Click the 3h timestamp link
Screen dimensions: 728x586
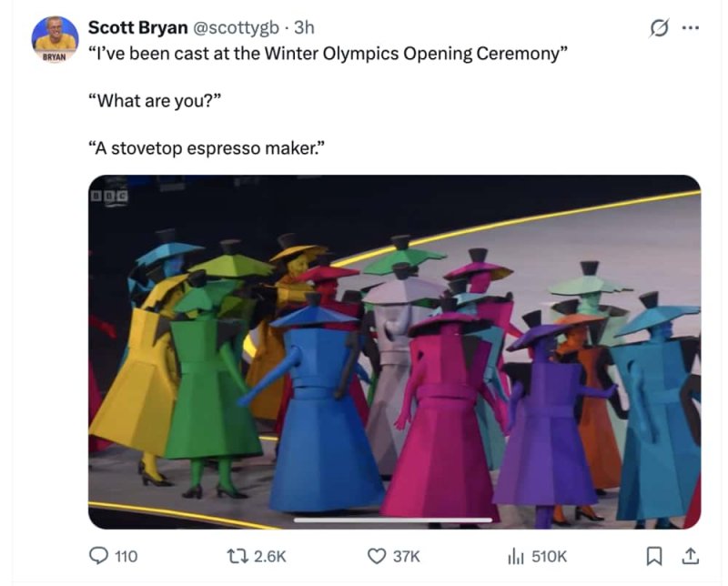point(304,28)
